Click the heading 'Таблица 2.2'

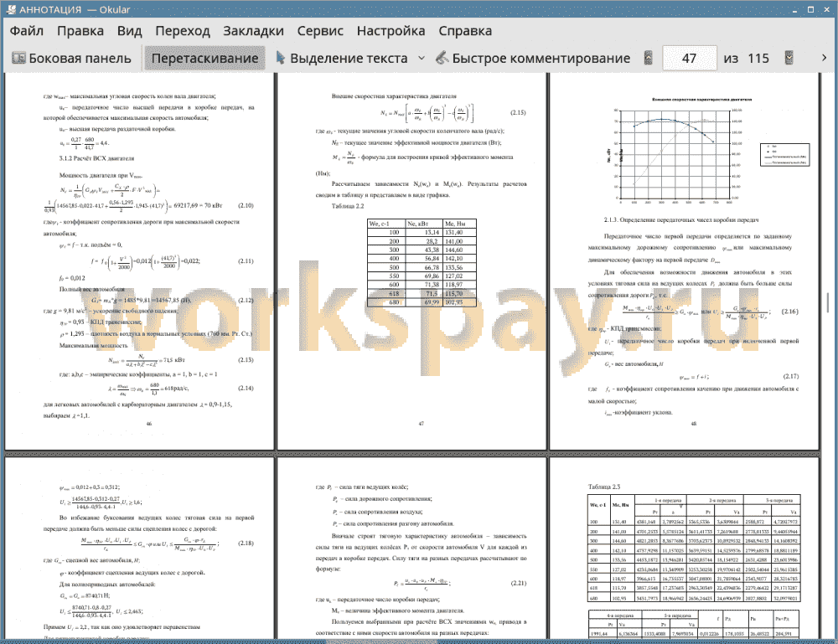click(348, 206)
